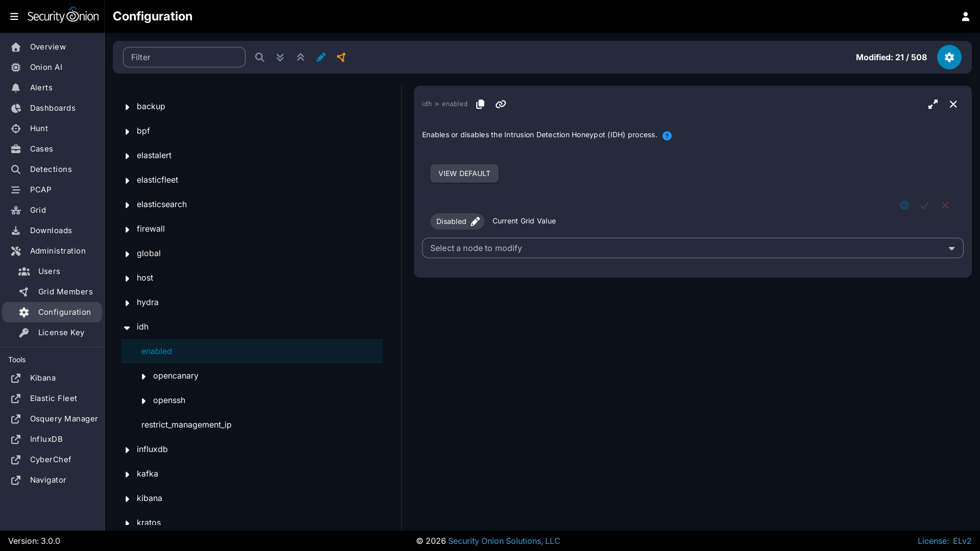Viewport: 980px width, 551px height.
Task: Click the user account icon
Action: pyautogui.click(x=965, y=16)
